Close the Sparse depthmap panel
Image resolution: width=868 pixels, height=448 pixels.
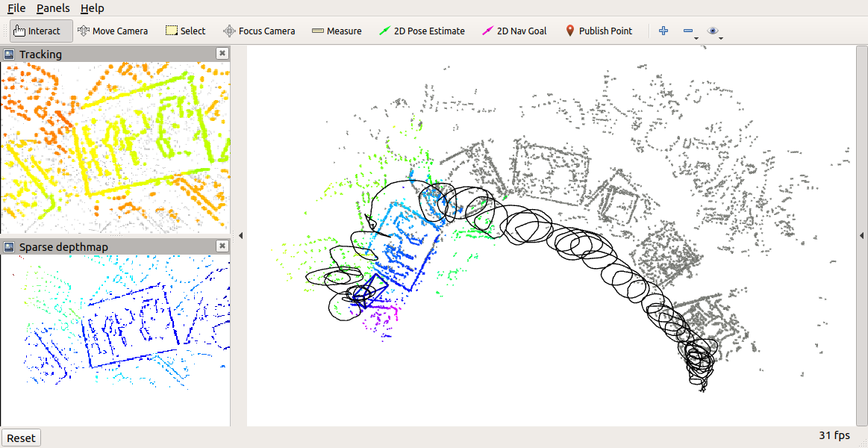222,246
